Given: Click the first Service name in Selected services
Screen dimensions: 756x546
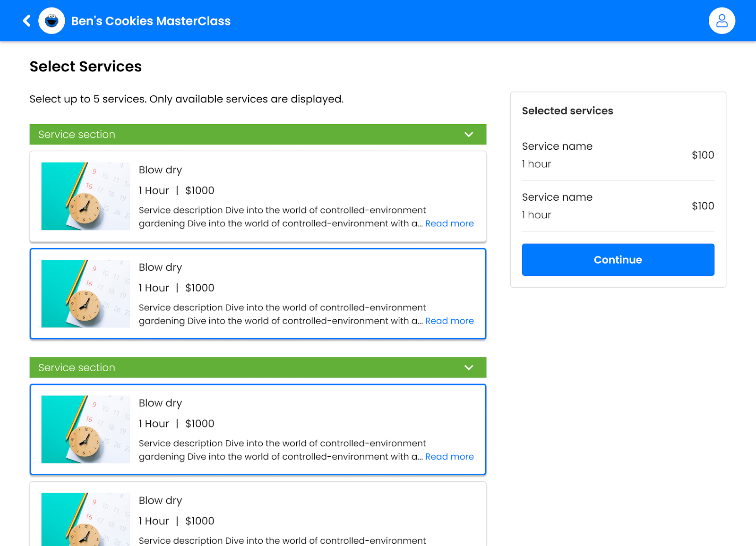Looking at the screenshot, I should click(557, 146).
